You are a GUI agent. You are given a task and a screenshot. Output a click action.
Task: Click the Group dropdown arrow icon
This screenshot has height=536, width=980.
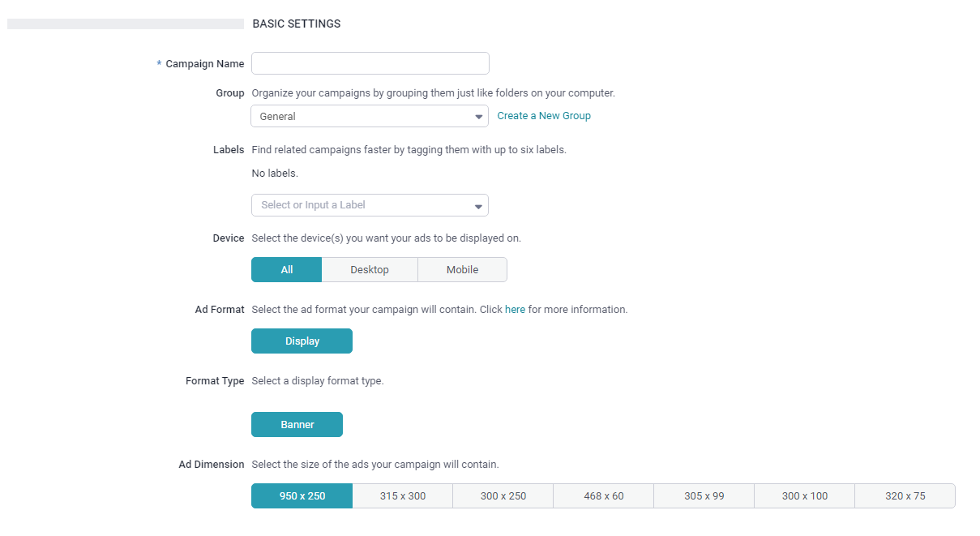pos(478,117)
